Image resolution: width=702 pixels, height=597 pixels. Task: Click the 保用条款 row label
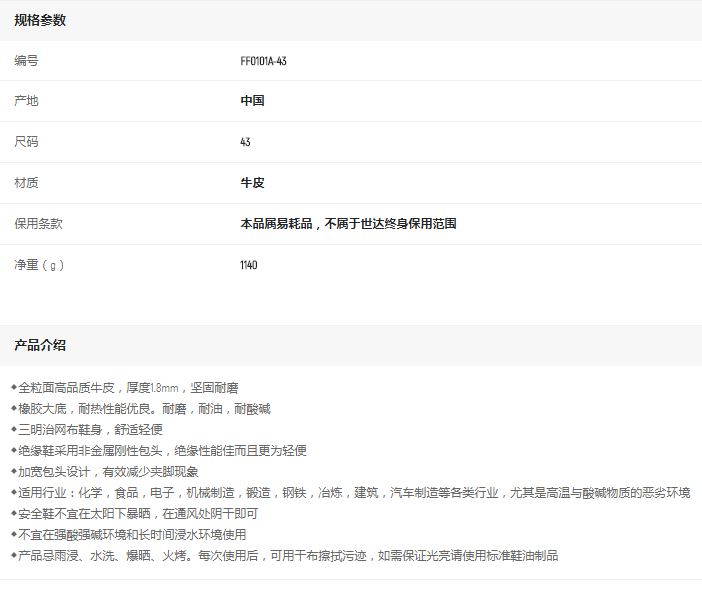coord(38,224)
